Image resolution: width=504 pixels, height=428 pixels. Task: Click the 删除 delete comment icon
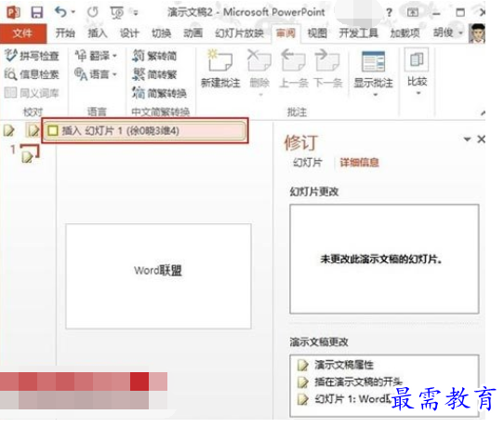(x=259, y=60)
